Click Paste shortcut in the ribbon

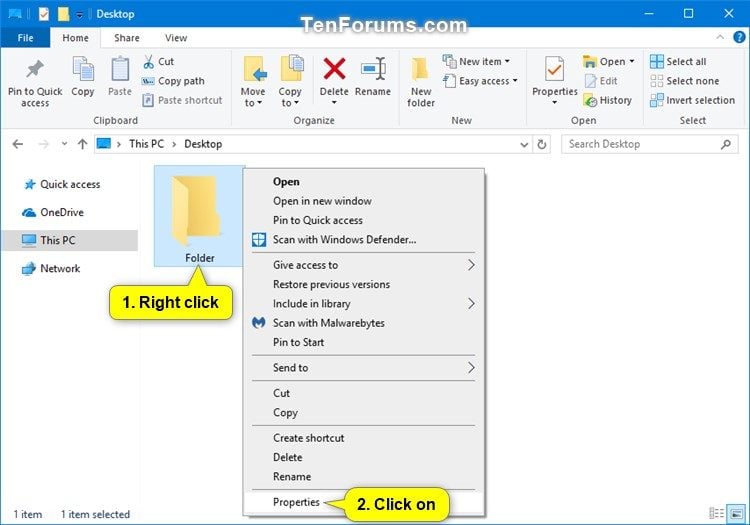tap(182, 100)
